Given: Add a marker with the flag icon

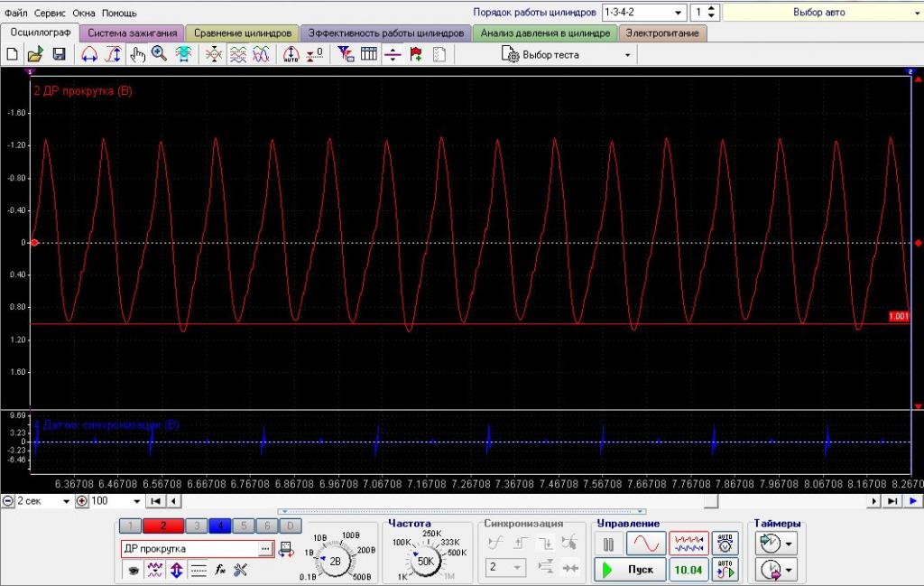Looking at the screenshot, I should click(x=416, y=55).
